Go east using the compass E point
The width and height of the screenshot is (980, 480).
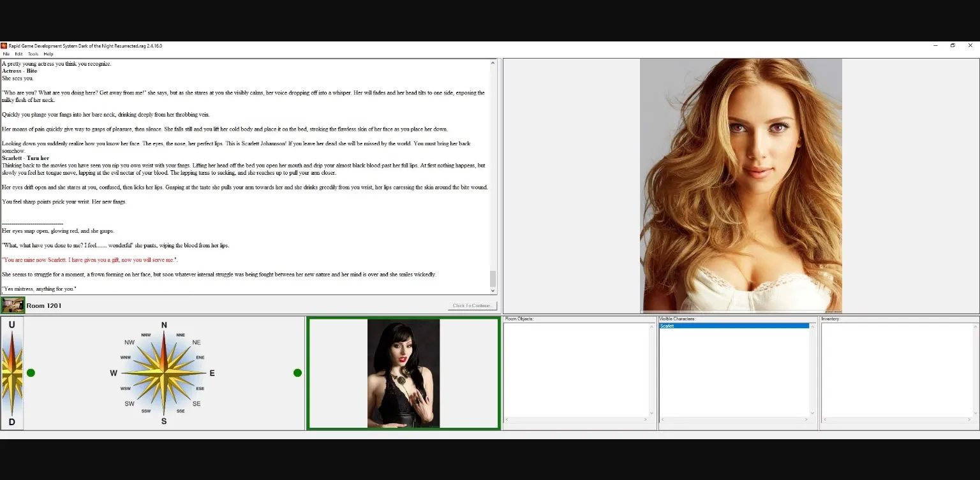(212, 373)
